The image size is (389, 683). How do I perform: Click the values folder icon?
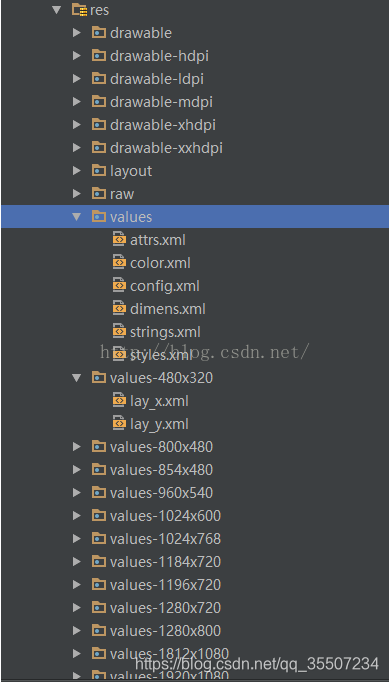point(99,216)
